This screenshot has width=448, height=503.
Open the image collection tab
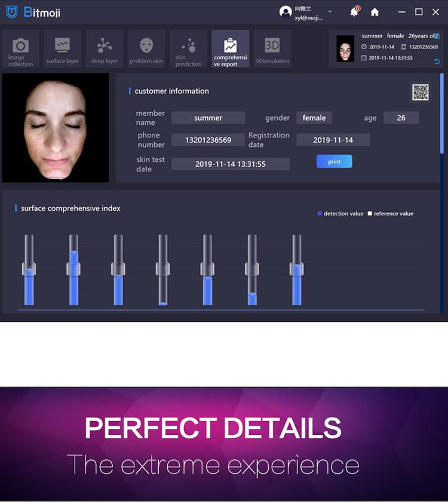[20, 49]
